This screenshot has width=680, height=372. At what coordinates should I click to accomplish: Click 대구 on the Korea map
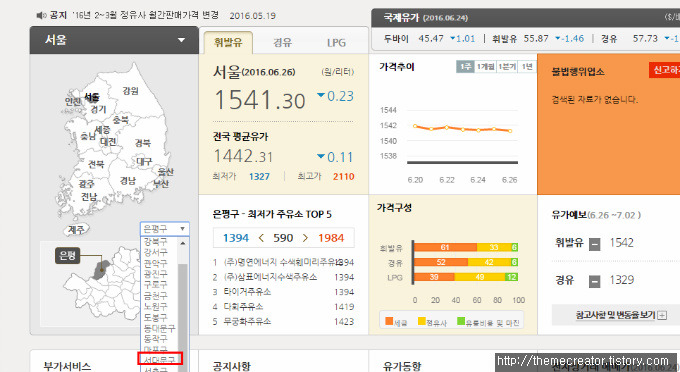(144, 162)
